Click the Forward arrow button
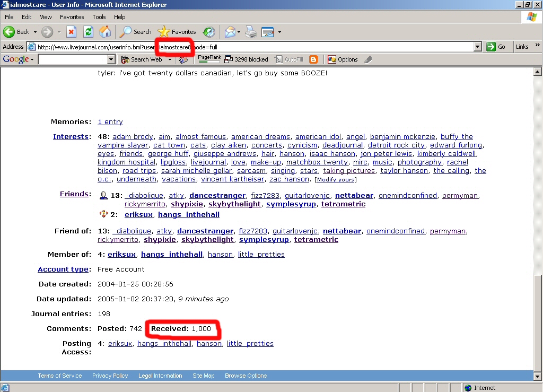Screen dimensions: 543x392 coord(47,32)
